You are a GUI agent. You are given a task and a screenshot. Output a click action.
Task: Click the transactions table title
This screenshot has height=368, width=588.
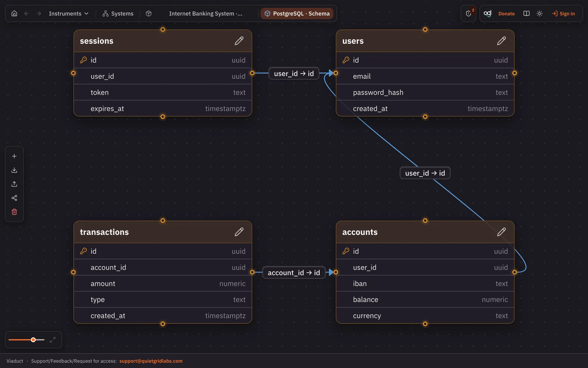pyautogui.click(x=104, y=232)
